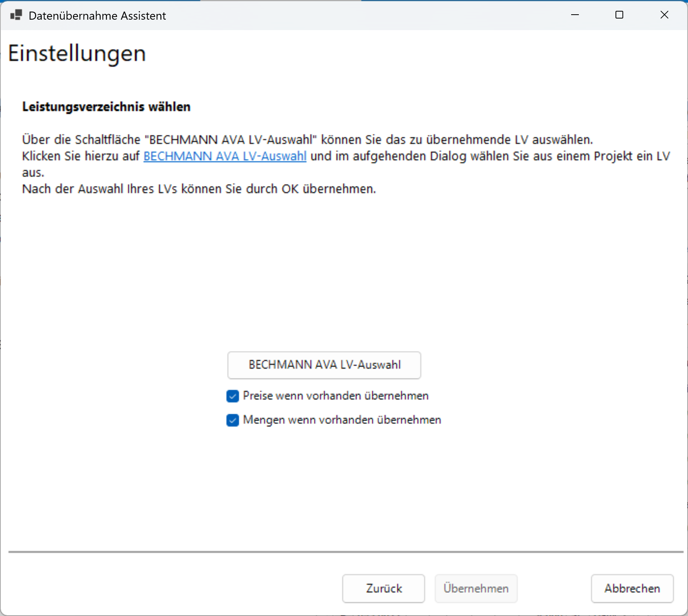Minimize the Datenübernahme Assistent window
This screenshot has height=616, width=688.
click(575, 15)
